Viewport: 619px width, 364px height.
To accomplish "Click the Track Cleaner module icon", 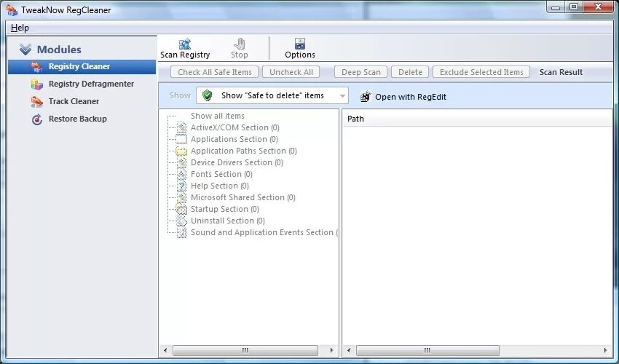I will pyautogui.click(x=36, y=101).
